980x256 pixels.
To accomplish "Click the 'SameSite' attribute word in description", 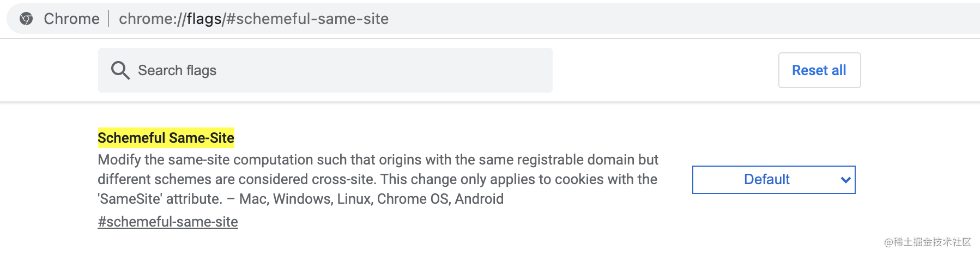I will point(130,199).
